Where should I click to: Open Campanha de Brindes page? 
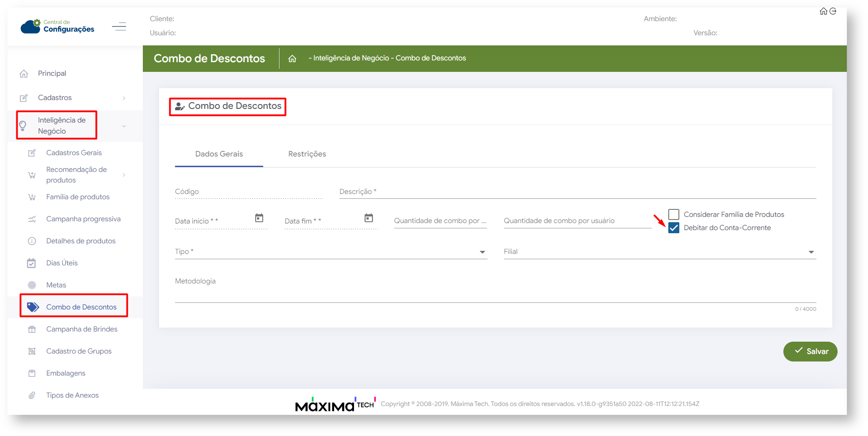(x=82, y=329)
